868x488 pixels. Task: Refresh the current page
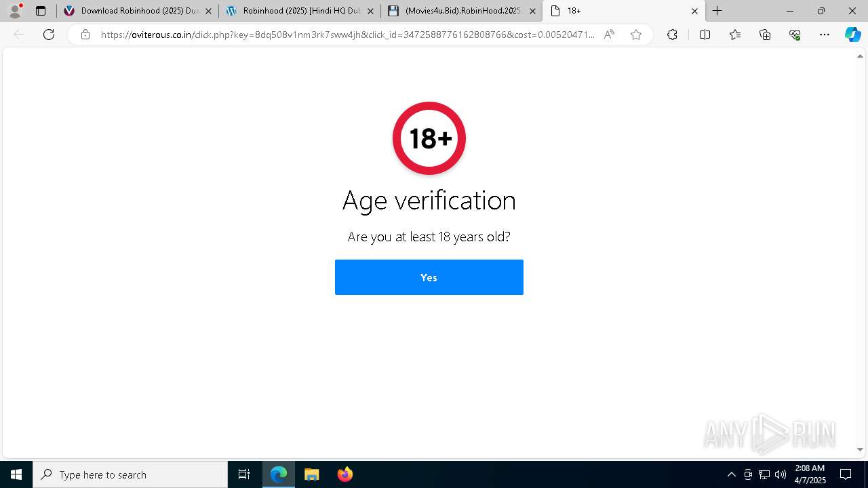49,35
